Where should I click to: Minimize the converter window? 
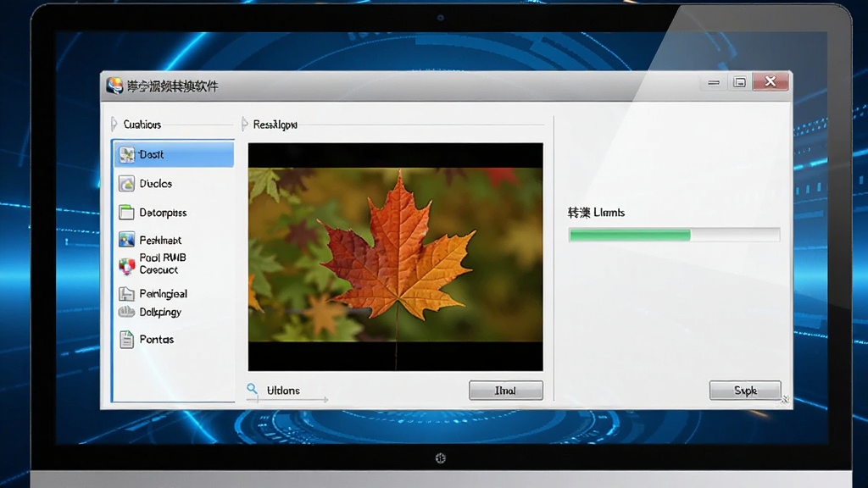pos(714,82)
